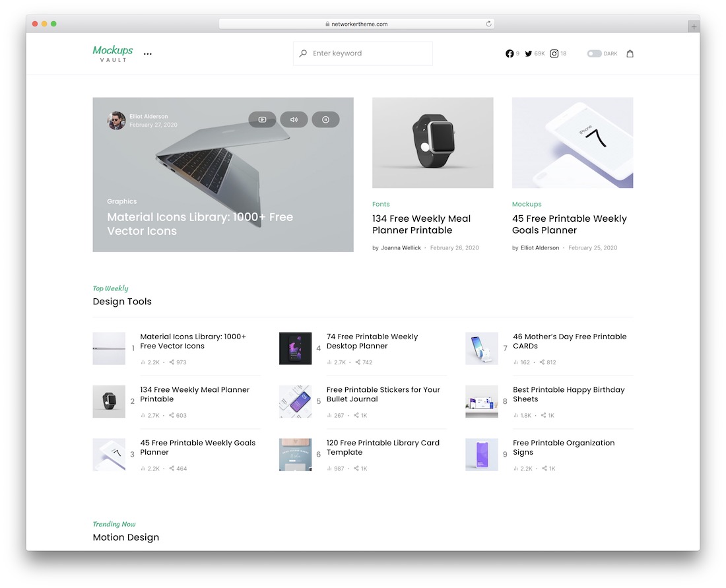
Task: Open 46 Mother's Day Free Printable CARDs
Action: click(570, 341)
